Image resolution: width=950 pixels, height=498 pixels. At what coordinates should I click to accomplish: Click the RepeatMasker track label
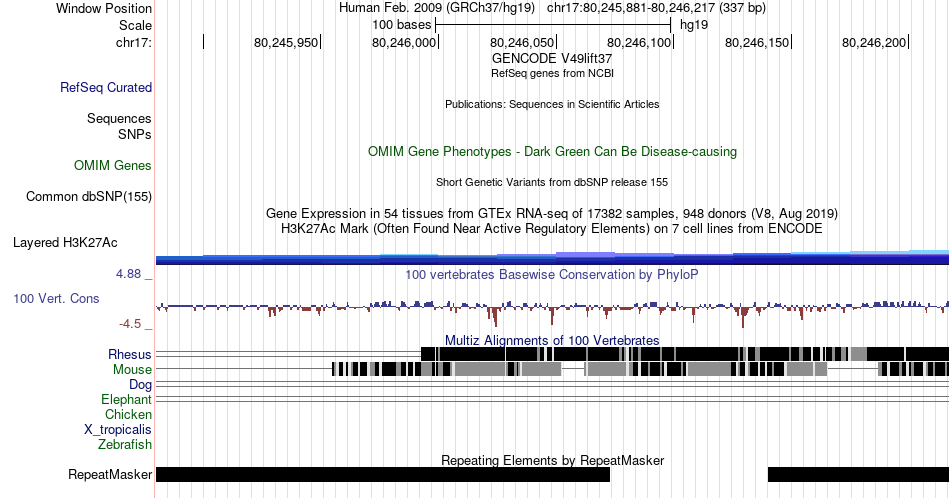[x=110, y=474]
